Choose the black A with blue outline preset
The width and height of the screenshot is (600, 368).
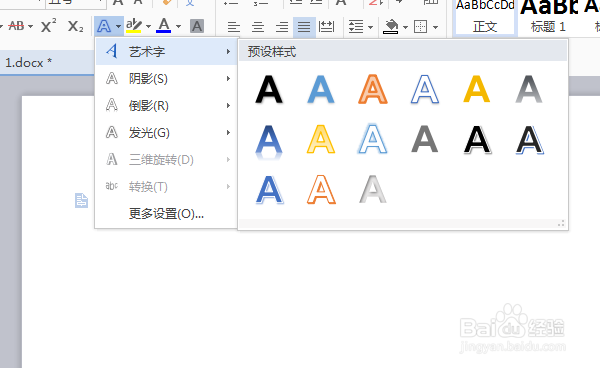click(530, 140)
